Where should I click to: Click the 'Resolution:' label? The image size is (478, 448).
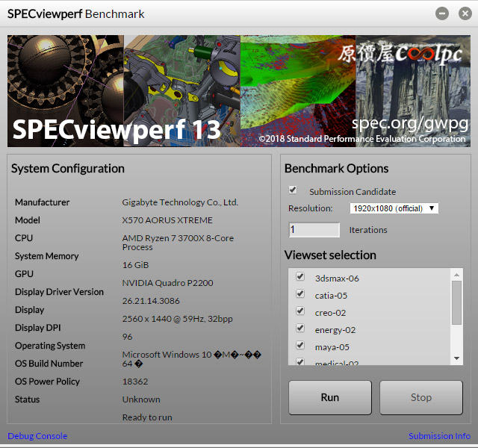click(311, 208)
